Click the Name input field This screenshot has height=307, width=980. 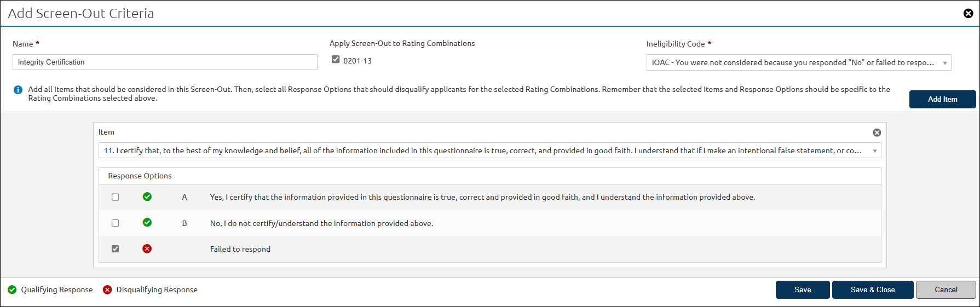(165, 62)
